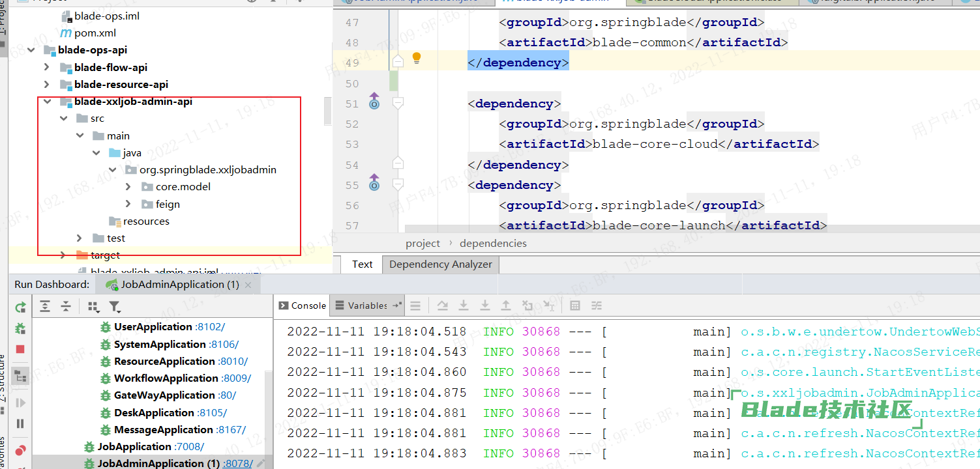Select DeskApplication in the Run Dashboard

coord(154,413)
